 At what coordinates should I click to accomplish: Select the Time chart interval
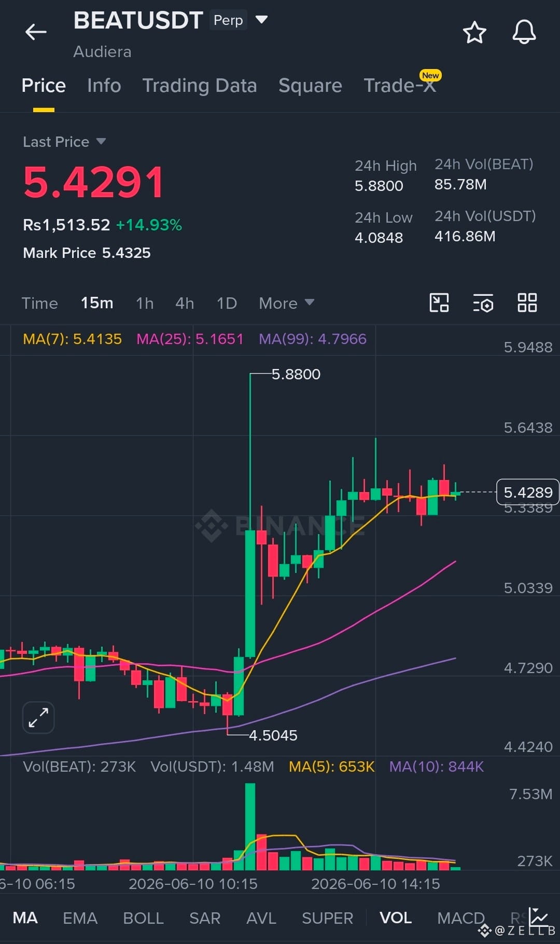(x=39, y=303)
